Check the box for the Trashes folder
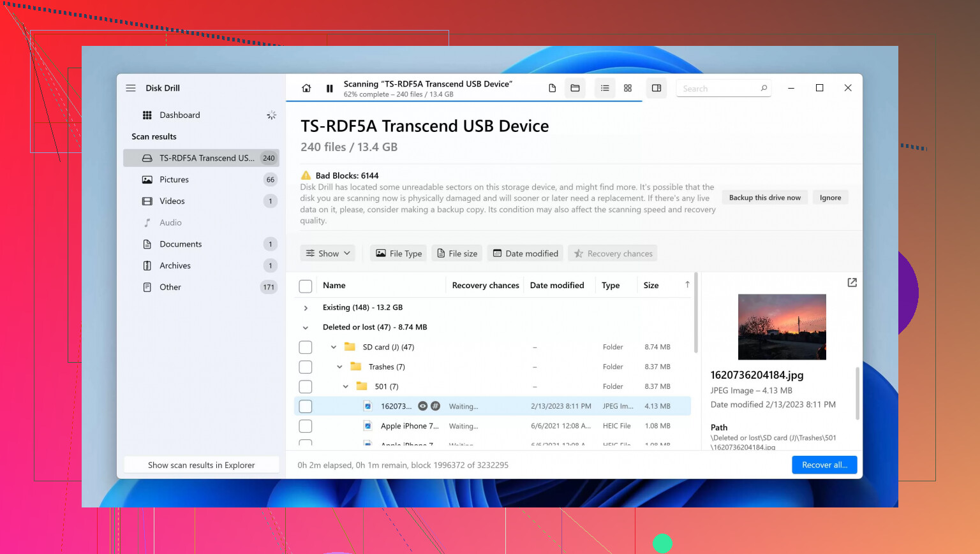This screenshot has height=554, width=980. (x=306, y=367)
